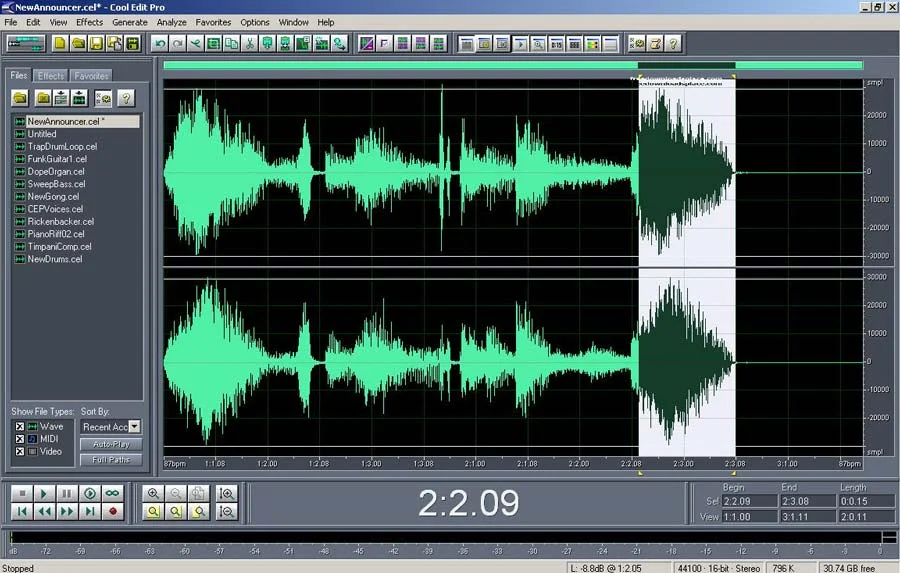This screenshot has height=573, width=900.
Task: Click the Auto-Play button
Action: (111, 444)
